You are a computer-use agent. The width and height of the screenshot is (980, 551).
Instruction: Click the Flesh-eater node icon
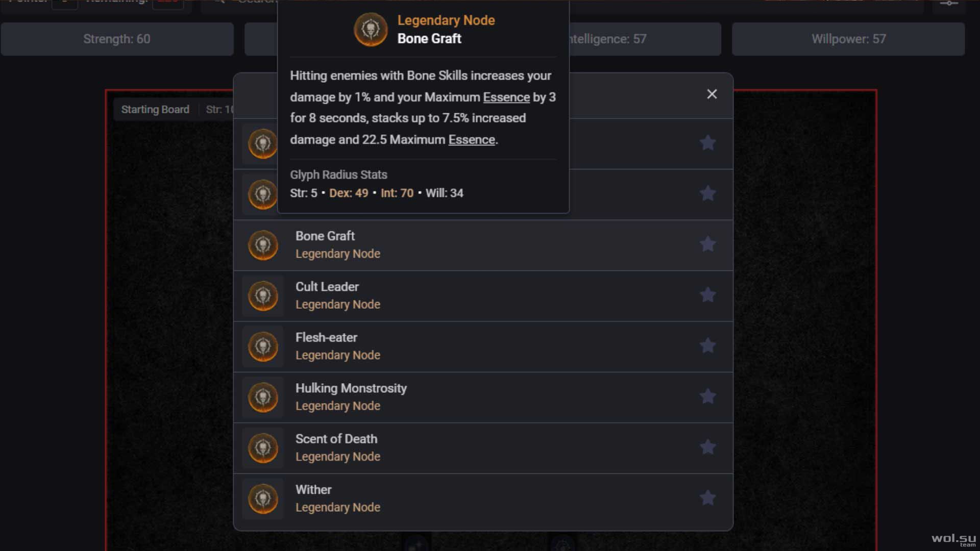click(x=263, y=346)
